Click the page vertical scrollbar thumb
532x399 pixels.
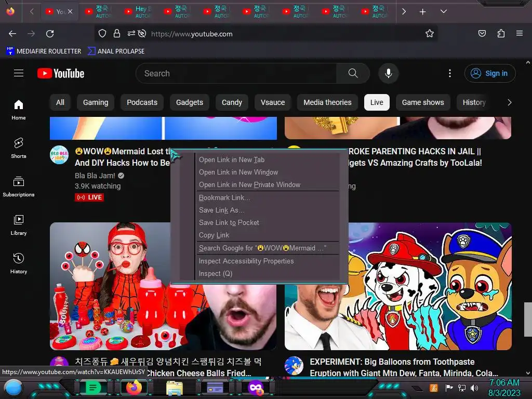[x=528, y=319]
